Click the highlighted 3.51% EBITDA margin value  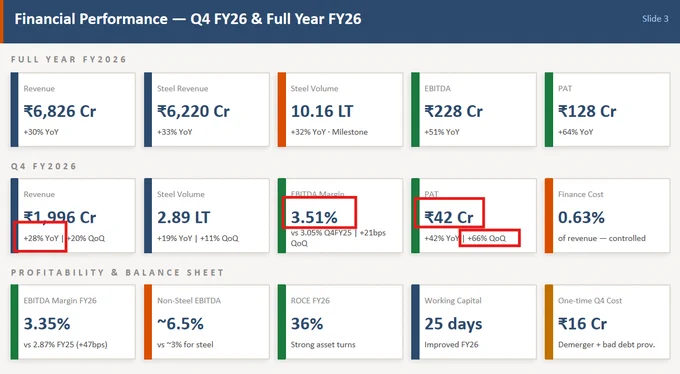point(314,217)
